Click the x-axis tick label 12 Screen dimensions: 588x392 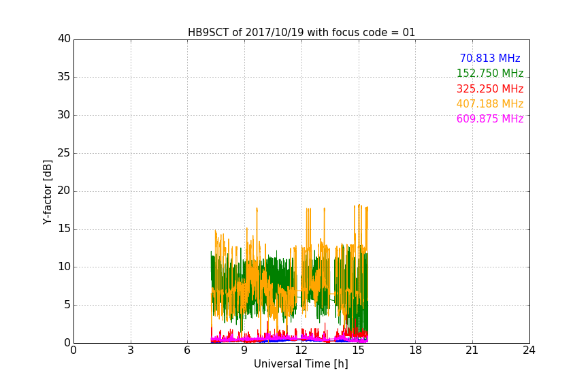click(301, 350)
